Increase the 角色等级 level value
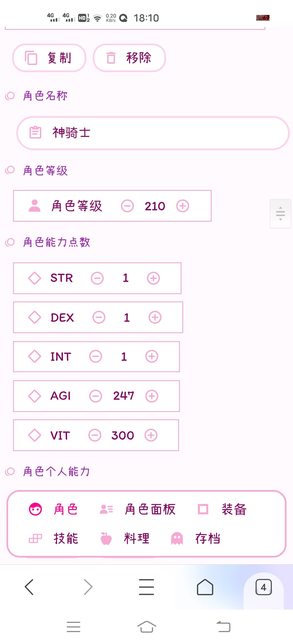The height and width of the screenshot is (644, 293). (x=183, y=206)
